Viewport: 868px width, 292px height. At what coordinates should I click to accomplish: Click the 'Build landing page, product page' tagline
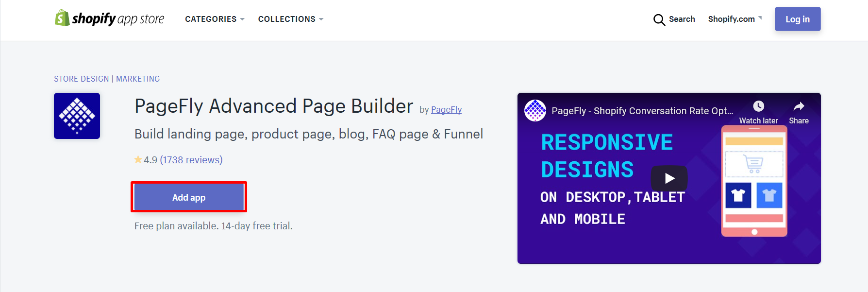coord(309,134)
